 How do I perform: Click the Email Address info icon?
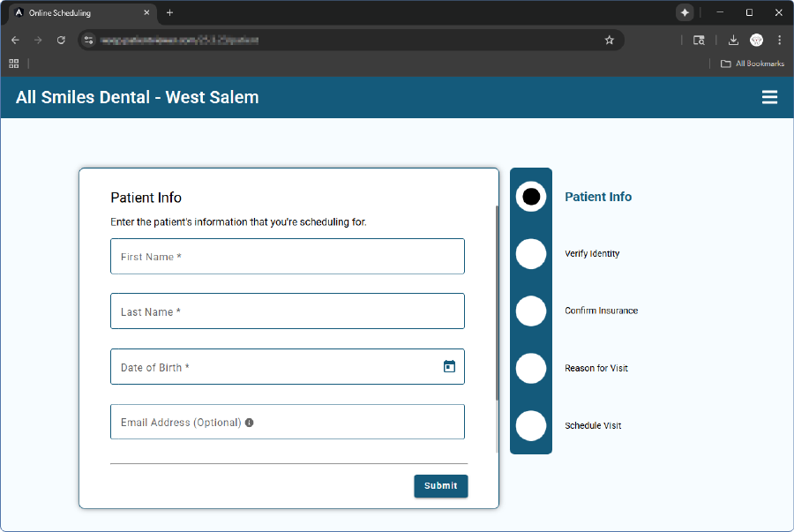[250, 423]
